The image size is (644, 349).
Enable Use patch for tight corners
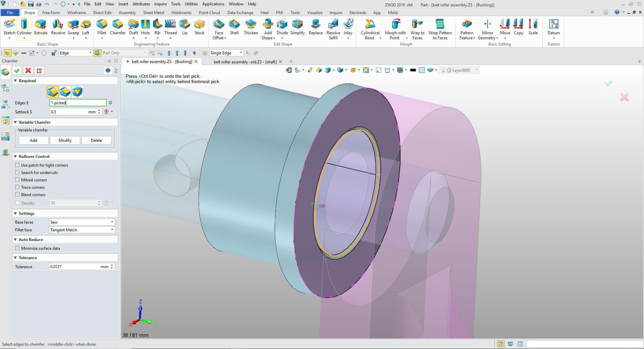pos(17,165)
